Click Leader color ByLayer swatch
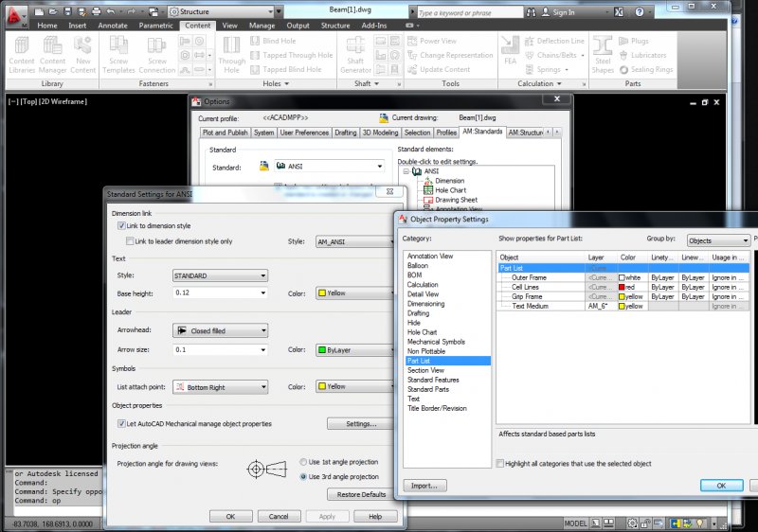758x532 pixels. [x=354, y=350]
